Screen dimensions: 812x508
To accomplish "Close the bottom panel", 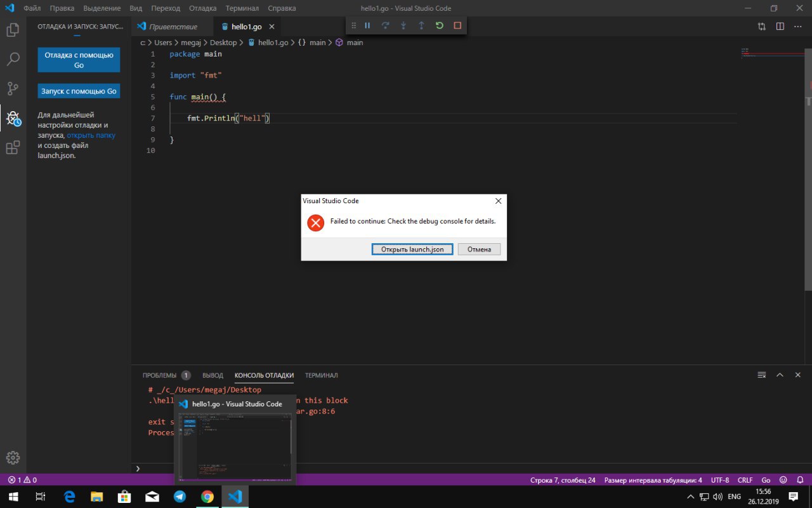I will pyautogui.click(x=798, y=375).
